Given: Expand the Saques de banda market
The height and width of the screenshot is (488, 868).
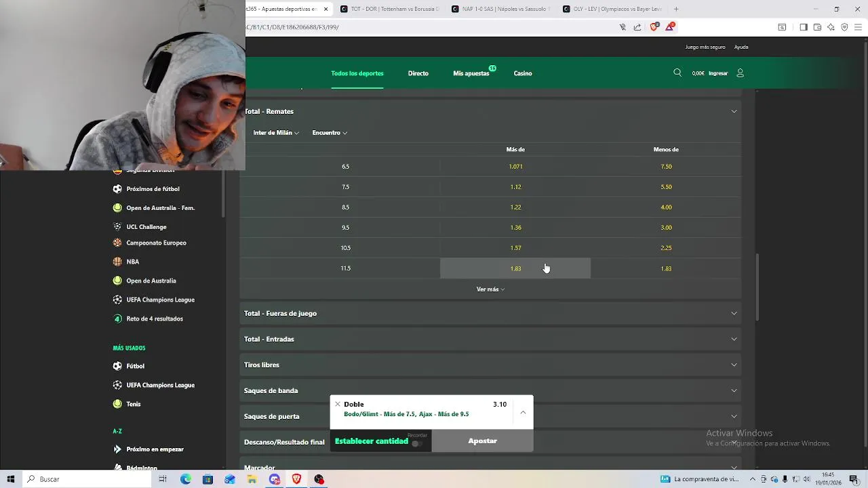Looking at the screenshot, I should 490,390.
